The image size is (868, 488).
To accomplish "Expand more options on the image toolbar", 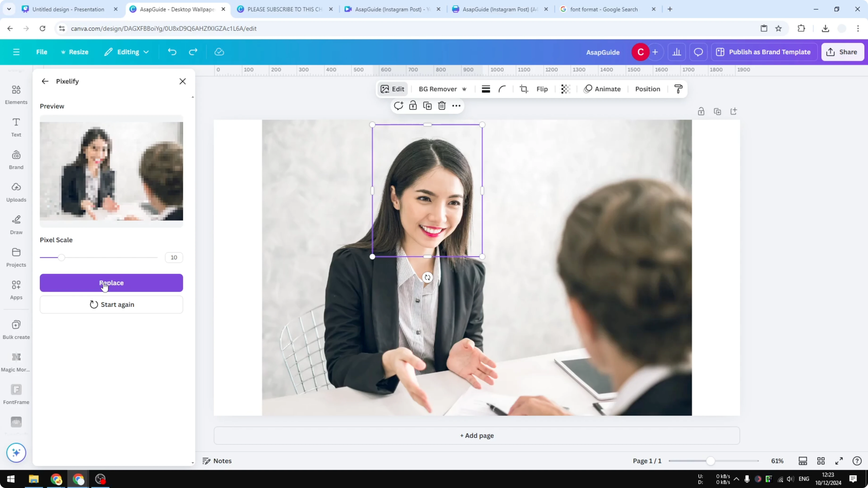I will click(456, 105).
